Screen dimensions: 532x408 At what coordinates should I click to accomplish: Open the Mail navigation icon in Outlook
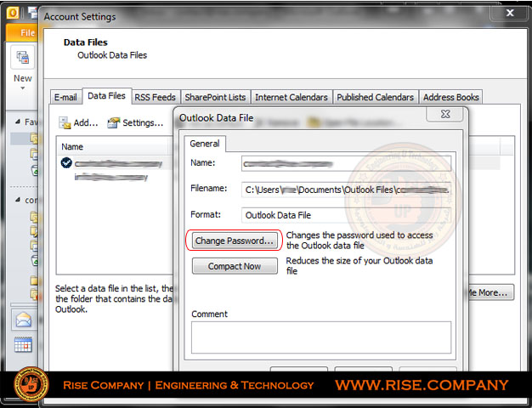pyautogui.click(x=24, y=320)
